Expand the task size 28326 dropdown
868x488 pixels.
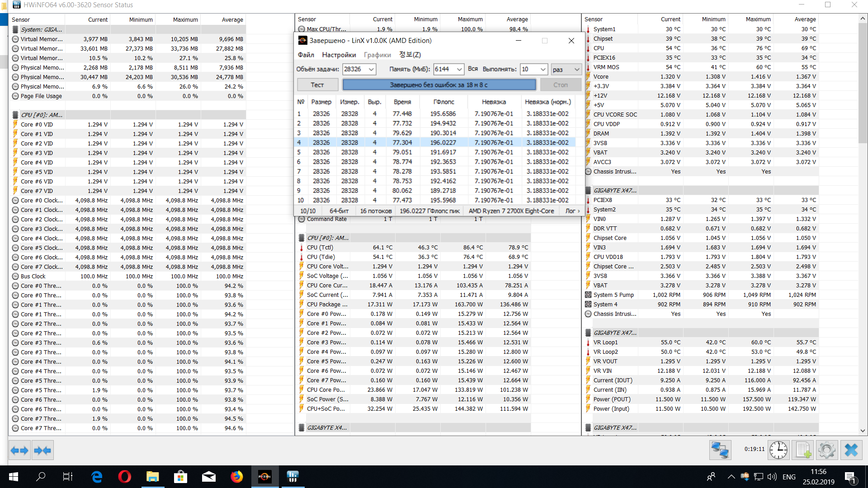click(371, 69)
